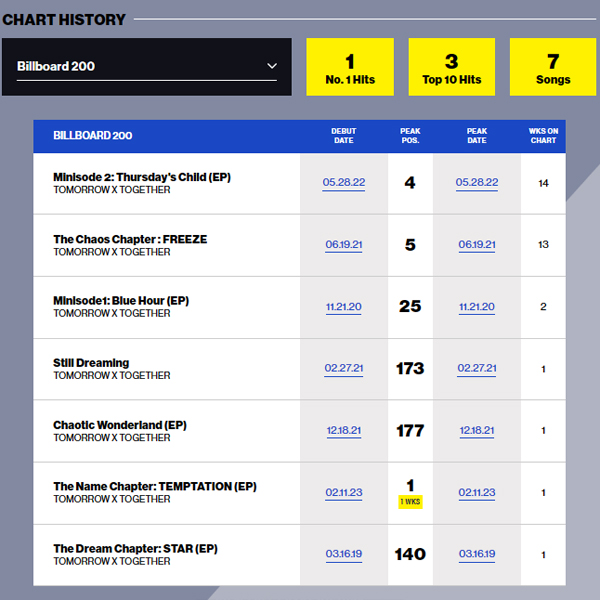Viewport: 600px width, 600px height.
Task: Open debut date 05.28.22 link
Action: point(344,183)
